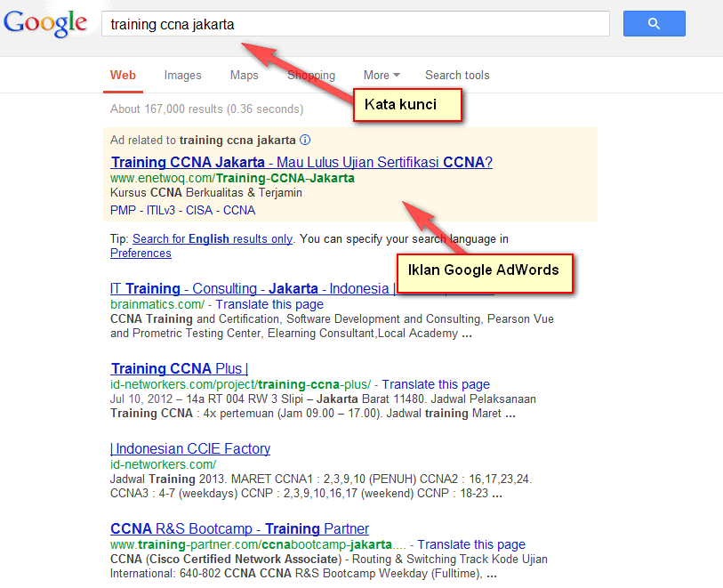Click Search for English results only
The image size is (723, 588).
(x=213, y=239)
